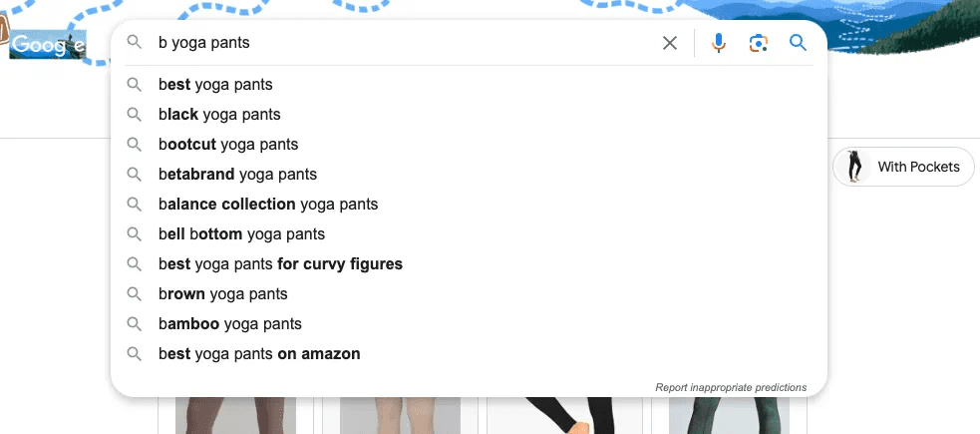The height and width of the screenshot is (434, 980).
Task: Click magnifier icon beside 'black yoga pants'
Action: point(135,115)
